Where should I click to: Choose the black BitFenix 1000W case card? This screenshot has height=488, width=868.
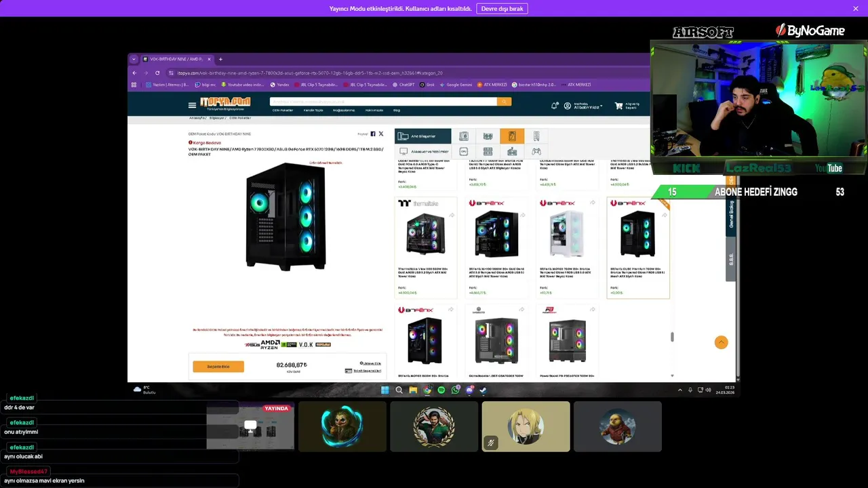[x=496, y=248]
